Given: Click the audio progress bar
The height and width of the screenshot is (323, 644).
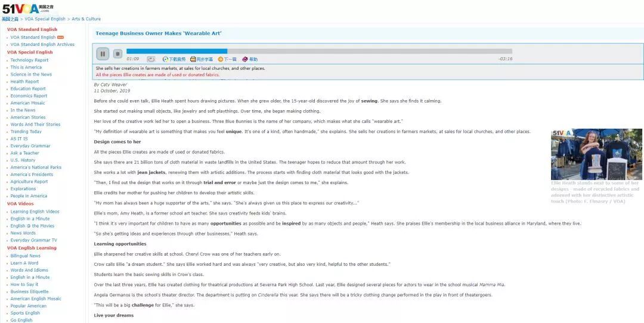Looking at the screenshot, I should (x=319, y=51).
